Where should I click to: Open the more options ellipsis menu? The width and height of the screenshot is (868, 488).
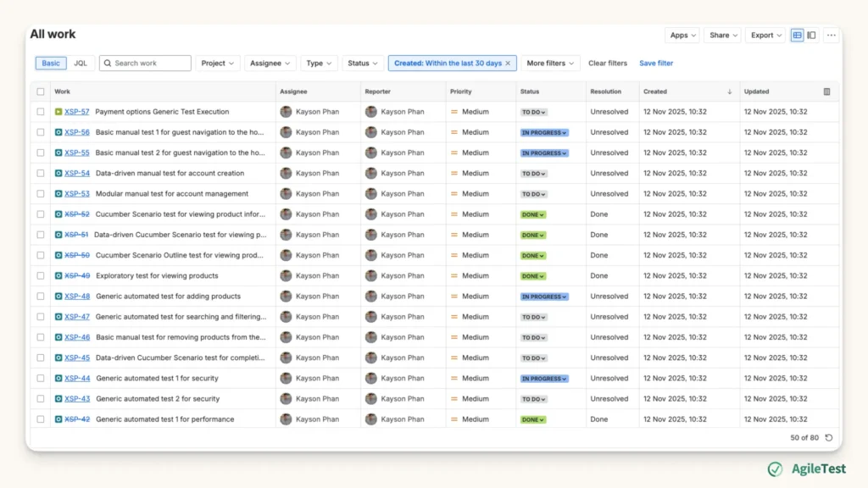pos(831,36)
